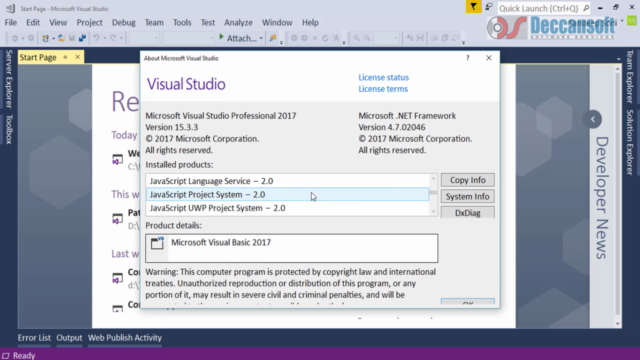Close the About Microsoft Visual Studio dialog
The height and width of the screenshot is (360, 640).
pyautogui.click(x=489, y=58)
